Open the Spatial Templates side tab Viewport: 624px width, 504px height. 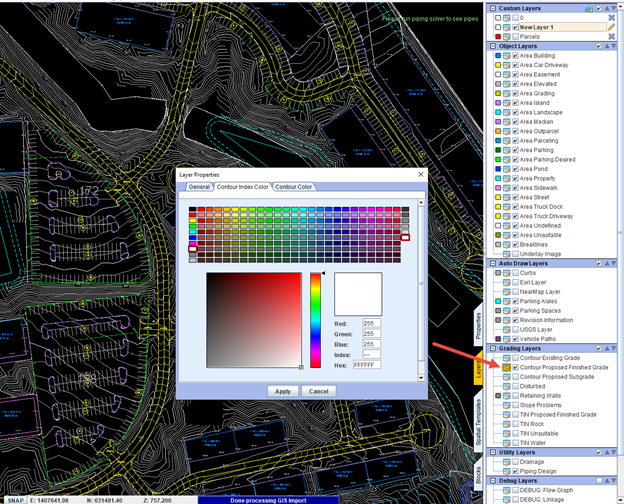click(478, 422)
